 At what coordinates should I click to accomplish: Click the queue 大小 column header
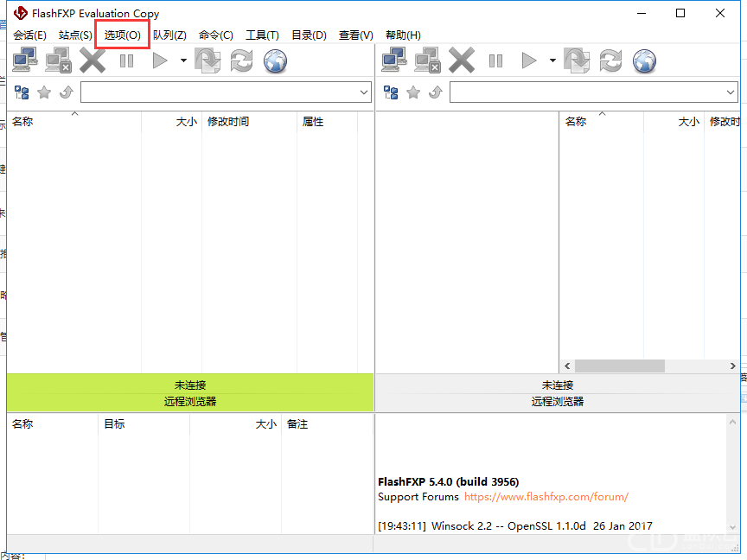tap(235, 424)
